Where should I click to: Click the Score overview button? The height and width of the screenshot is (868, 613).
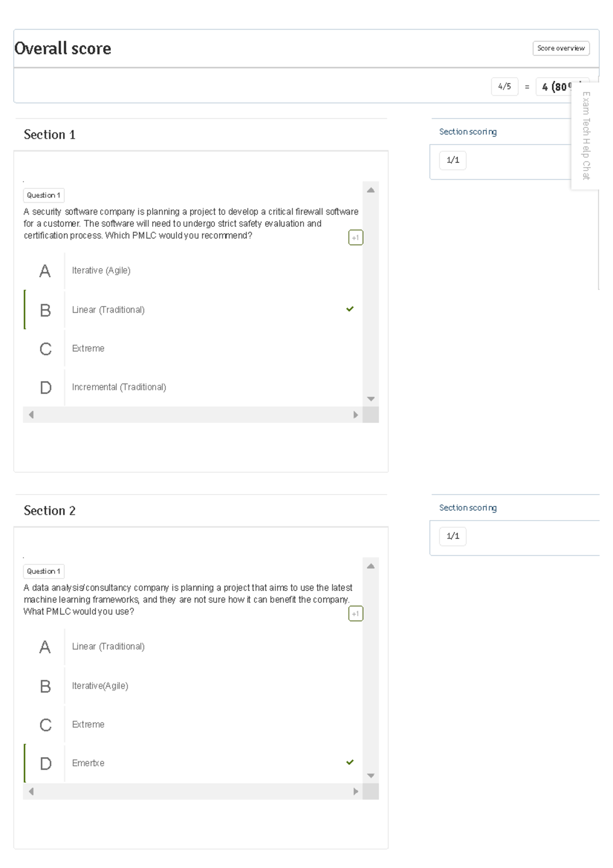pos(560,48)
